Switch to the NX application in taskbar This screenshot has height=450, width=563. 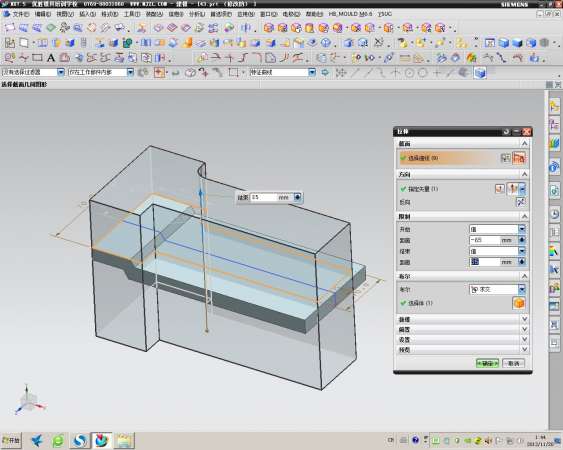coord(102,441)
